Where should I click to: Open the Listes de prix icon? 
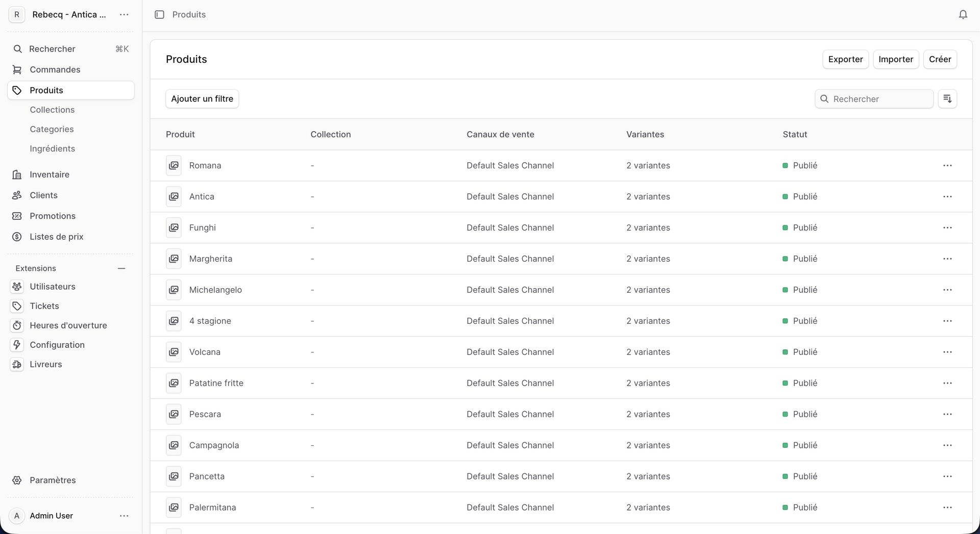(17, 237)
